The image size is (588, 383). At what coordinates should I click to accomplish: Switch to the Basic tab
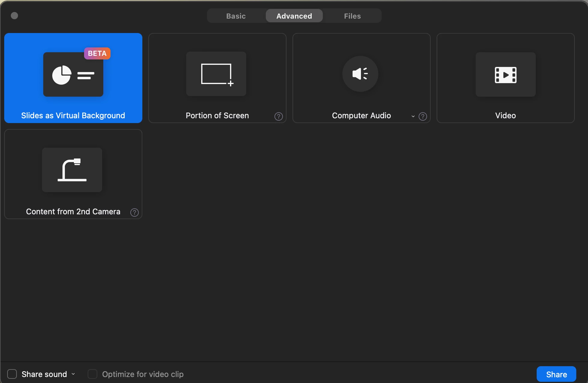tap(236, 16)
